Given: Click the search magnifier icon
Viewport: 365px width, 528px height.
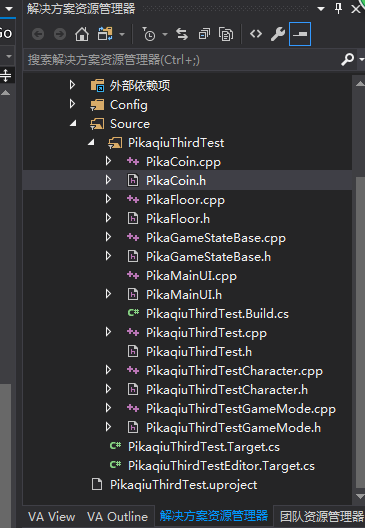Looking at the screenshot, I should (347, 60).
